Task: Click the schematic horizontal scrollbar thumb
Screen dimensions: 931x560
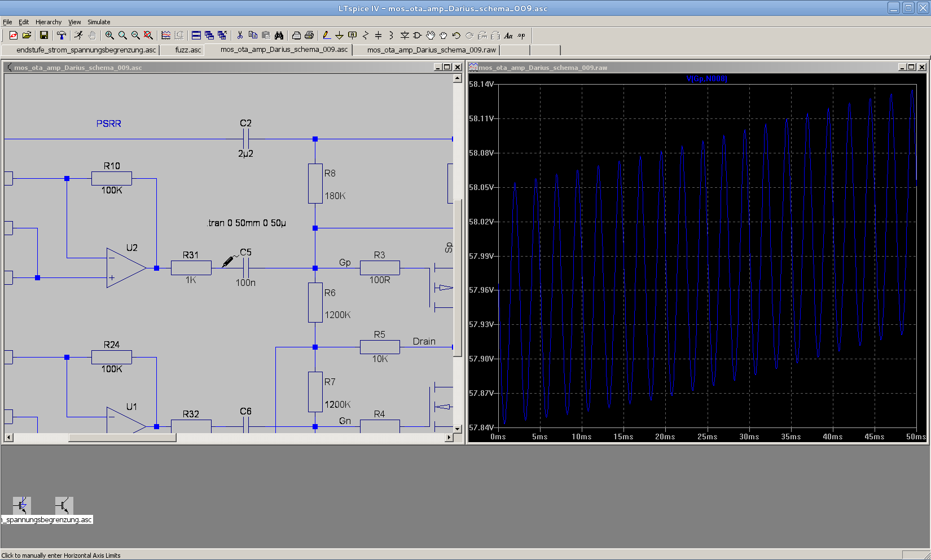Action: coord(122,437)
